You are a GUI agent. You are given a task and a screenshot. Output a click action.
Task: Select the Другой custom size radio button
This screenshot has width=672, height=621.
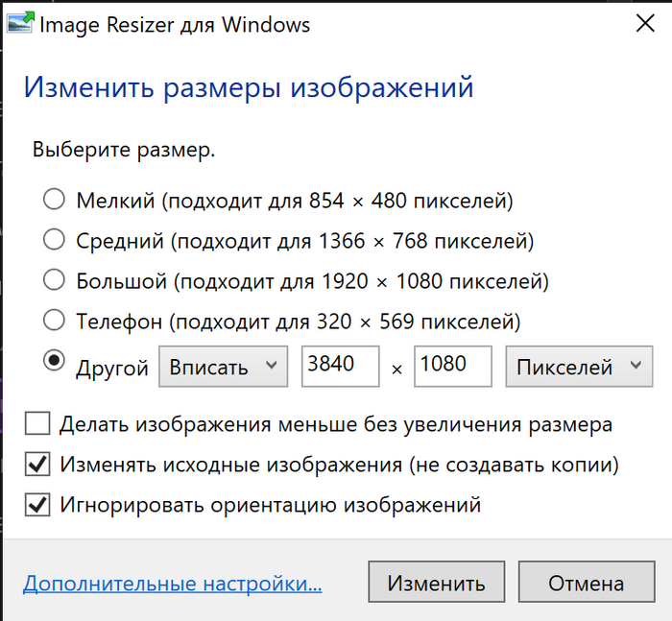coord(55,361)
